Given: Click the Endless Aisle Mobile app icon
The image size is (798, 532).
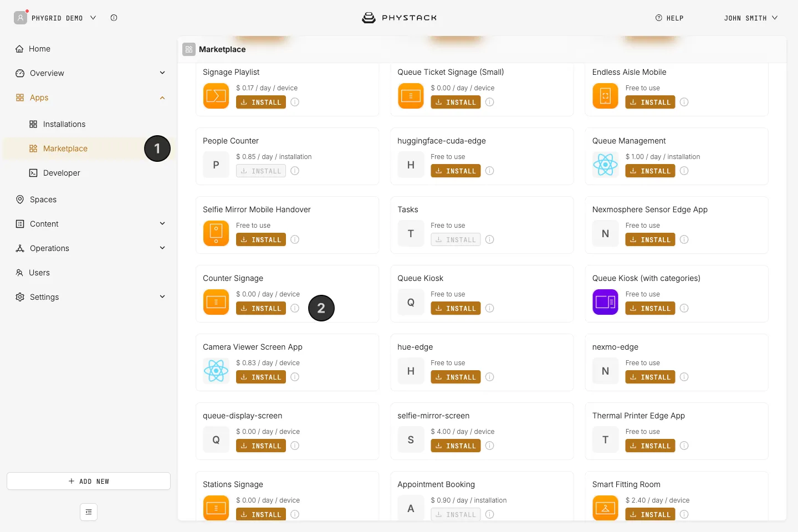Looking at the screenshot, I should [605, 96].
